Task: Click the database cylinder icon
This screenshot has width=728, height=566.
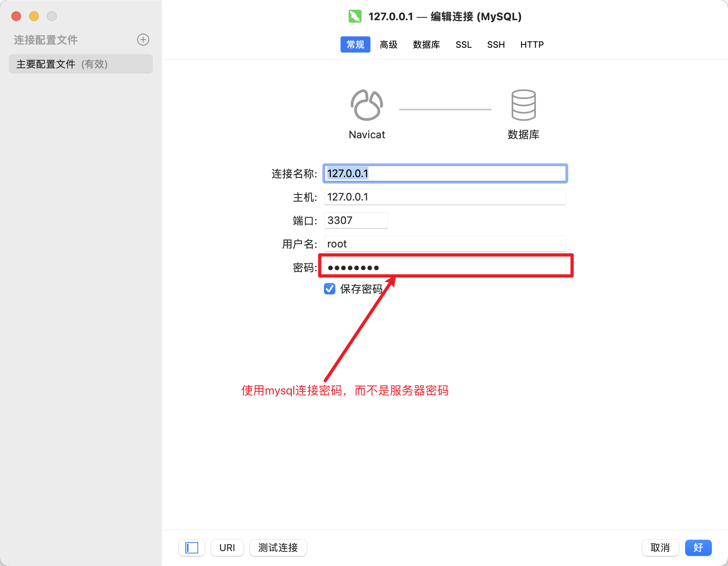Action: pyautogui.click(x=523, y=105)
